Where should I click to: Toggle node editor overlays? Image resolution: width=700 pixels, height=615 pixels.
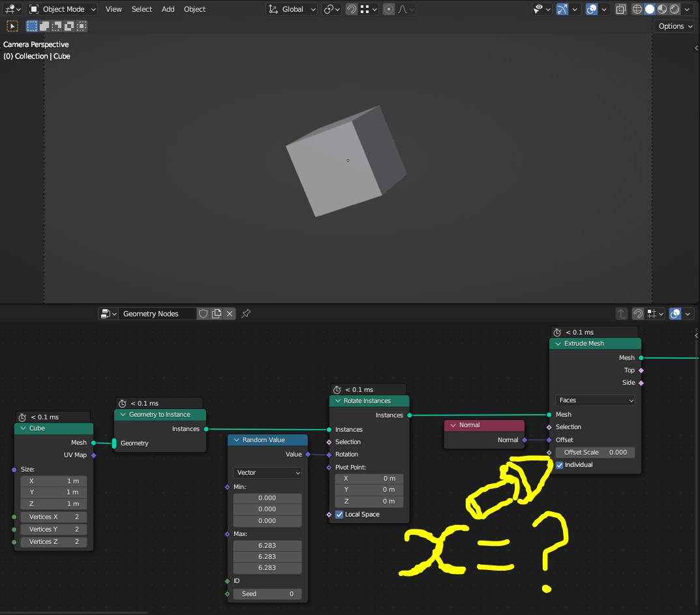pyautogui.click(x=675, y=314)
